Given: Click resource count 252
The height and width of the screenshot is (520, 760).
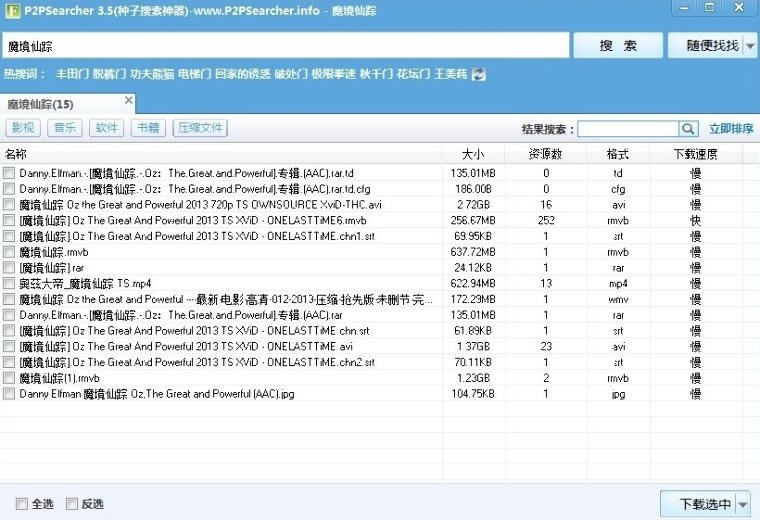Looking at the screenshot, I should click(546, 221).
